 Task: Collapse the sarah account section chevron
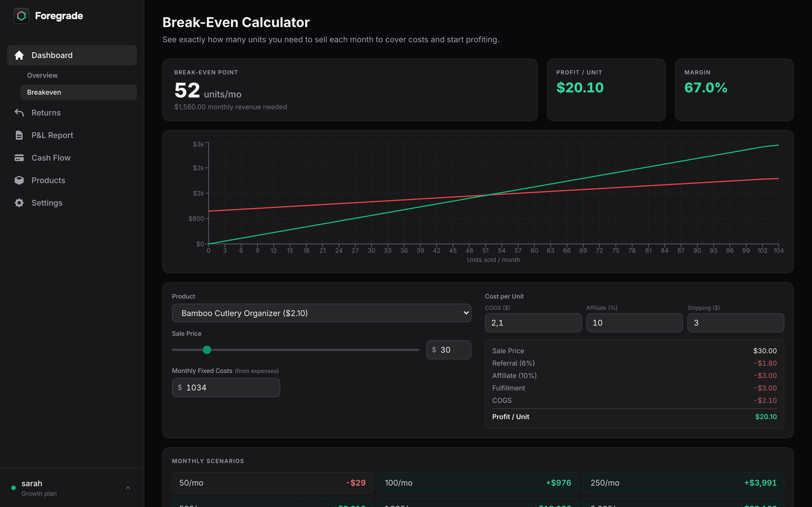tap(128, 488)
